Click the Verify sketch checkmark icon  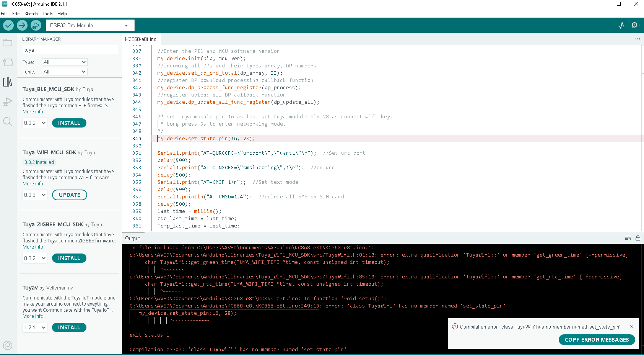8,25
